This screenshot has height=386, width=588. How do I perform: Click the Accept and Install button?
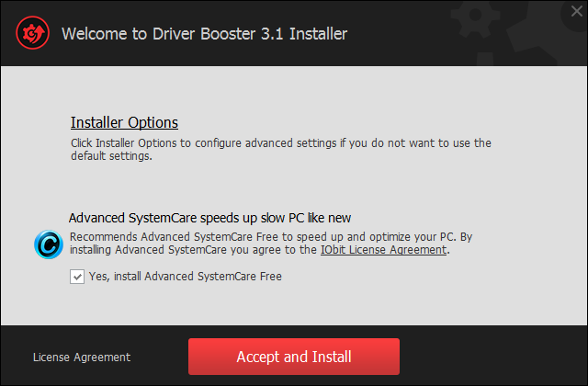click(x=294, y=357)
